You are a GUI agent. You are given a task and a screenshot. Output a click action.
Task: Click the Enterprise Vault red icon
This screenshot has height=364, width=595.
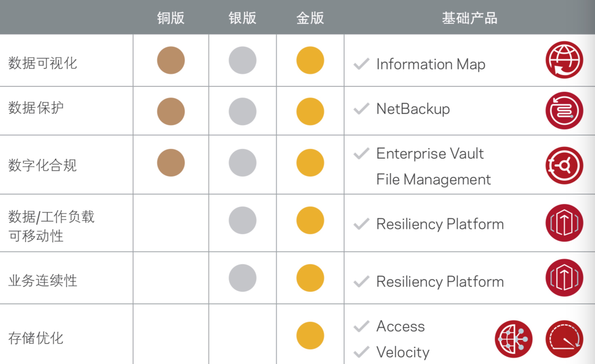click(564, 166)
